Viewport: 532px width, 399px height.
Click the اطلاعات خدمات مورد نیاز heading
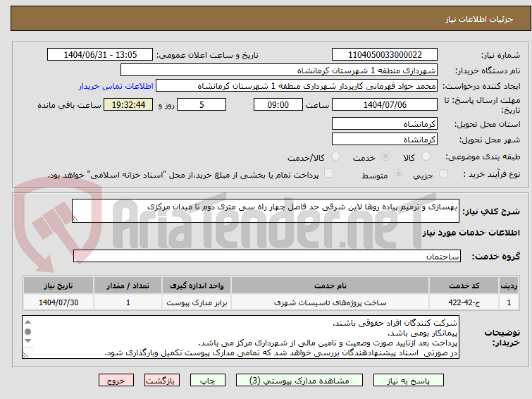coord(471,233)
